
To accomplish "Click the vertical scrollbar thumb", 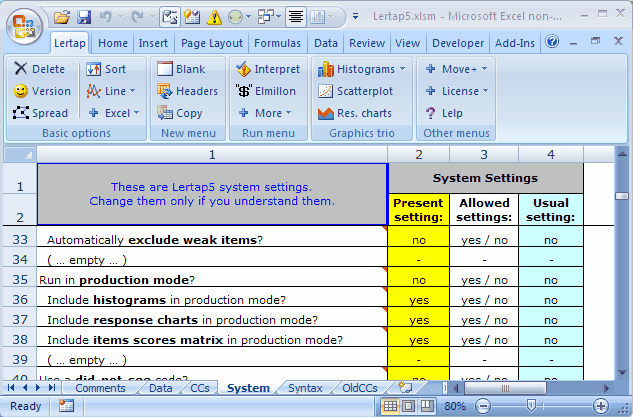I will coord(621,196).
